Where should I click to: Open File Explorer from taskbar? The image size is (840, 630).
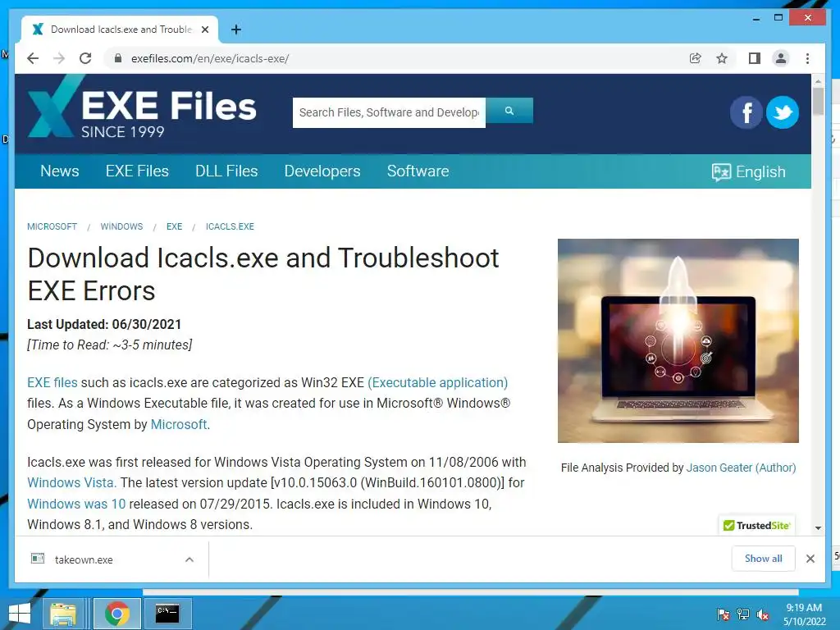click(63, 614)
